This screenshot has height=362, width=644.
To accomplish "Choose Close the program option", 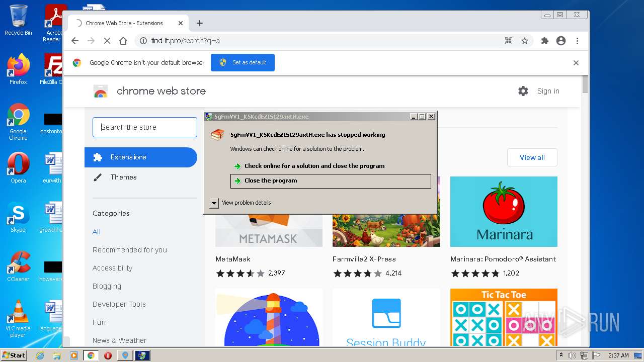I will pos(331,181).
